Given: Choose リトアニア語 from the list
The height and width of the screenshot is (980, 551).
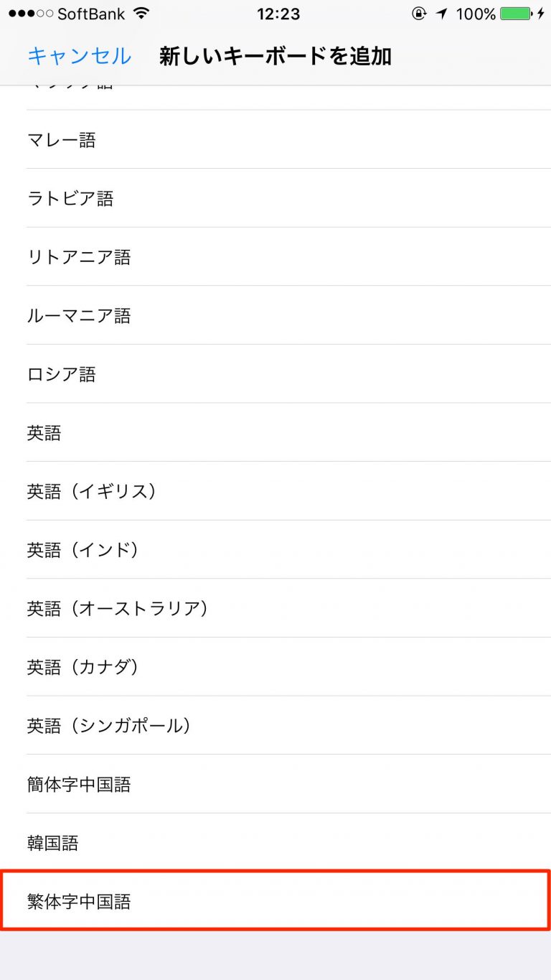Looking at the screenshot, I should pos(79,257).
